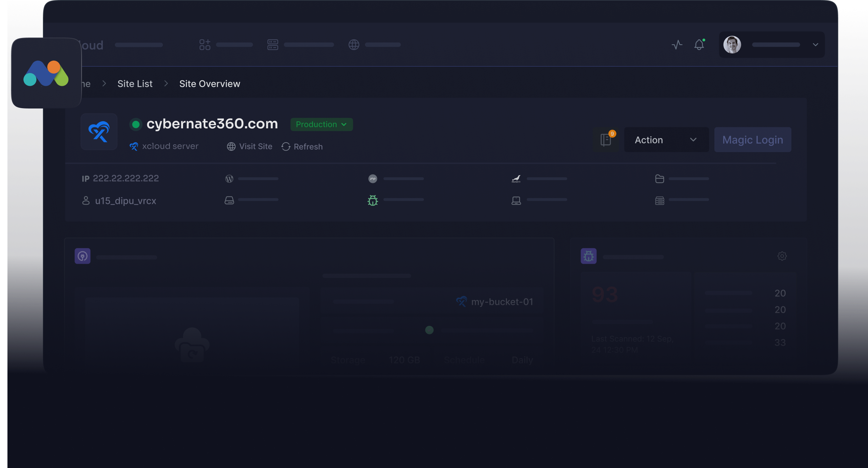
Task: Click the my-bucket-01 storage entry
Action: tap(494, 302)
